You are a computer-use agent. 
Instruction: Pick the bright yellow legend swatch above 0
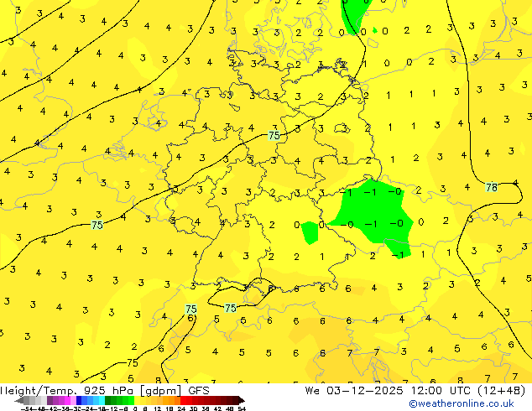[x=137, y=400]
